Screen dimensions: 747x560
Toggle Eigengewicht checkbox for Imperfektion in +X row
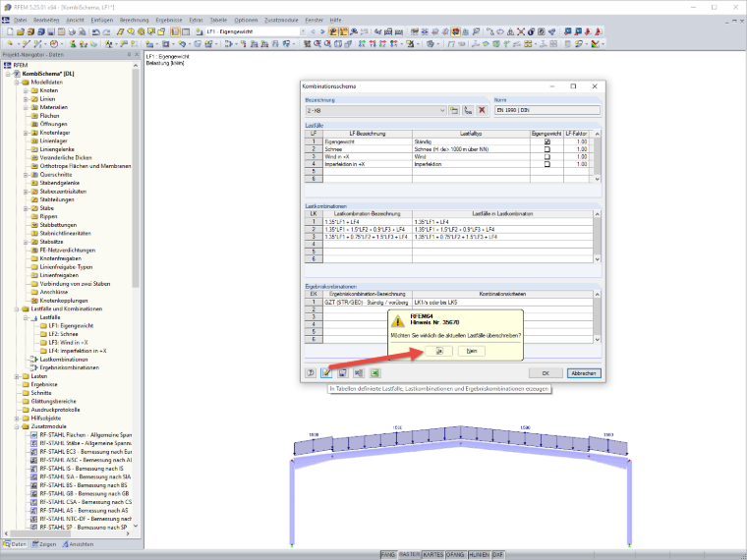[546, 164]
